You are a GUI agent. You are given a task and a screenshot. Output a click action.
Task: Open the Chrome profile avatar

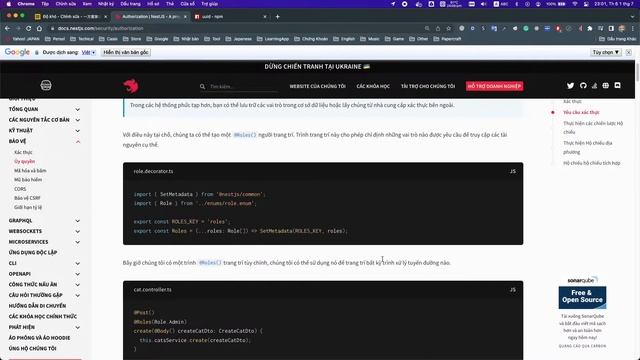[622, 28]
